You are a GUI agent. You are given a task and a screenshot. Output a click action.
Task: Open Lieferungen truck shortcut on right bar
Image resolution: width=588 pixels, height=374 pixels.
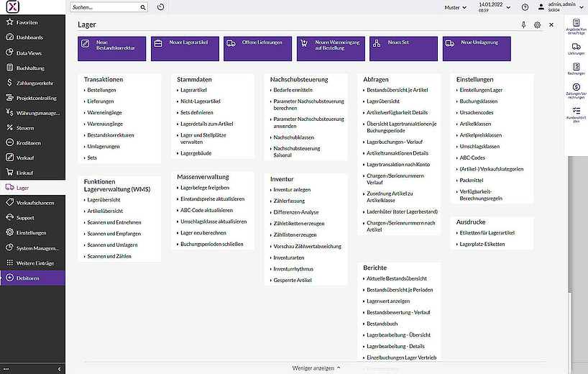click(x=576, y=47)
